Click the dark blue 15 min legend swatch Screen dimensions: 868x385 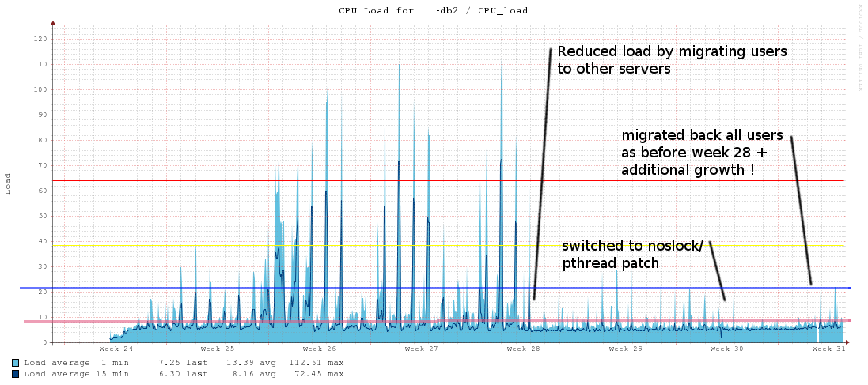point(16,374)
